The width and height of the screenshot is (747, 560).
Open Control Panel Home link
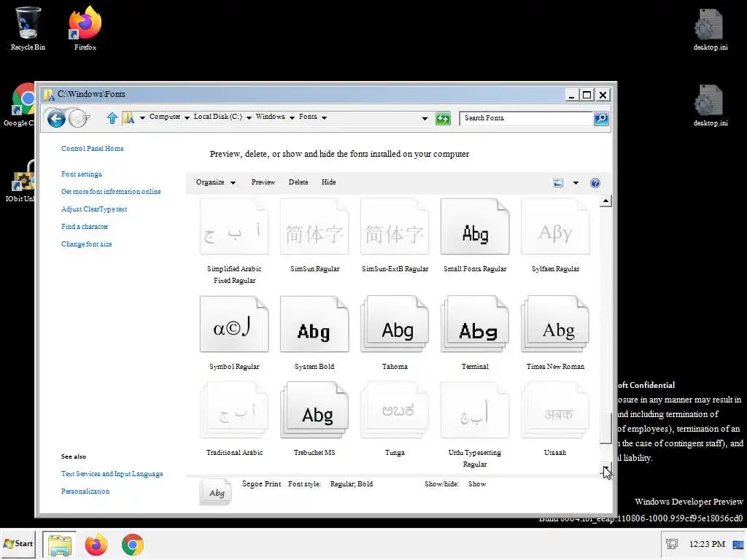point(93,149)
